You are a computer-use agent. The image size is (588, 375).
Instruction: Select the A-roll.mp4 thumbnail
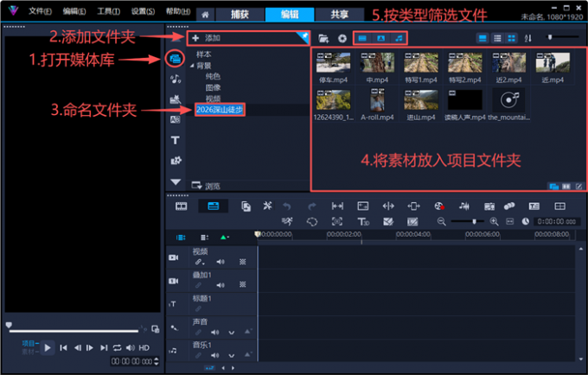pyautogui.click(x=377, y=100)
